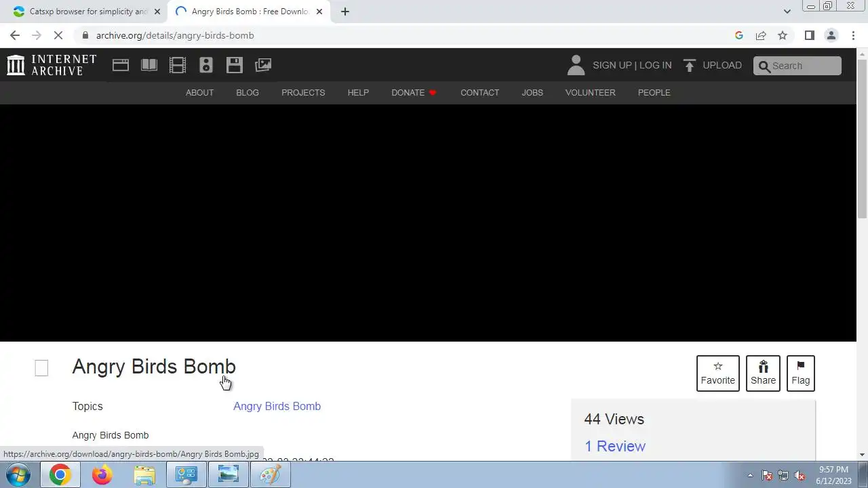Image resolution: width=868 pixels, height=488 pixels.
Task: Click the address bar URL
Action: click(175, 35)
